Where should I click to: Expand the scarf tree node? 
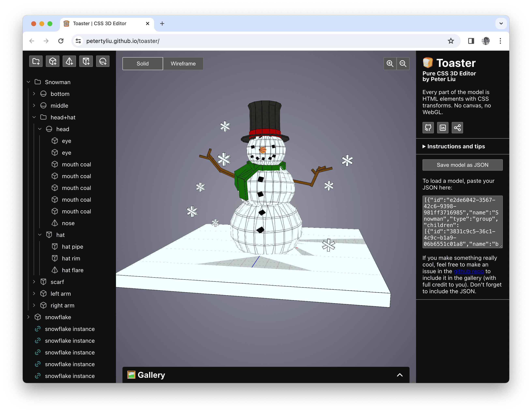pyautogui.click(x=34, y=282)
